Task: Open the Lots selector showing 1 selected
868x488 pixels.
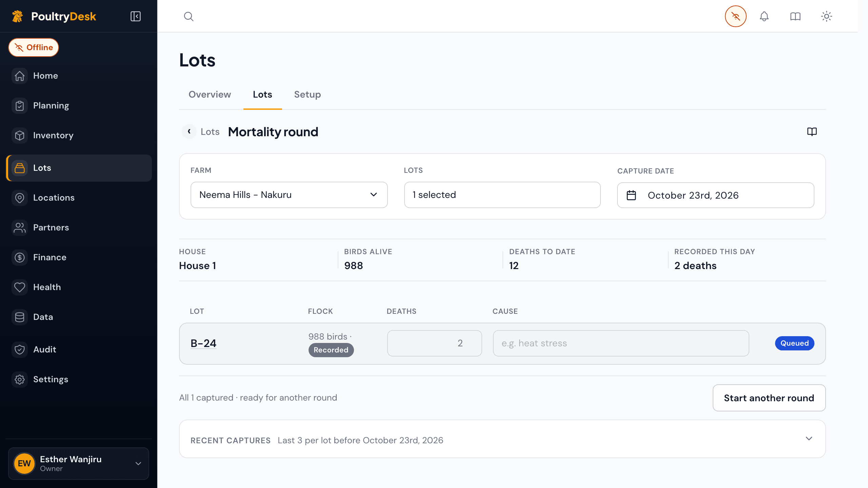Action: (x=502, y=195)
